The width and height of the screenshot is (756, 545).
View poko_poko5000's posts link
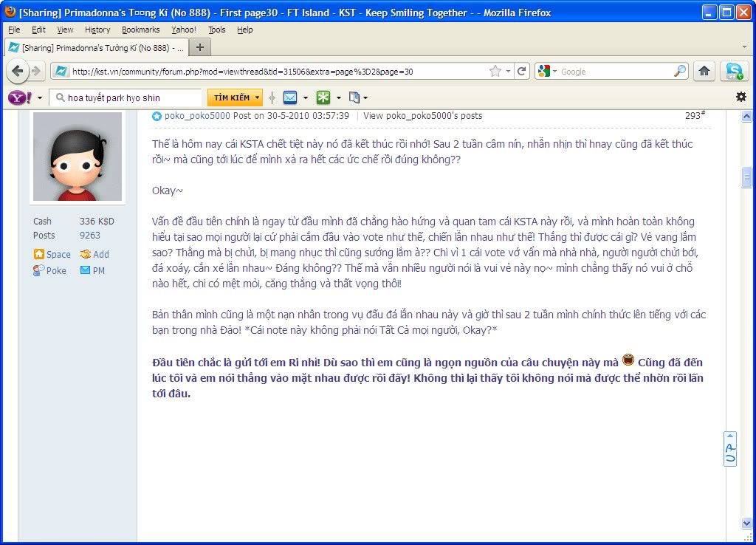click(x=423, y=116)
